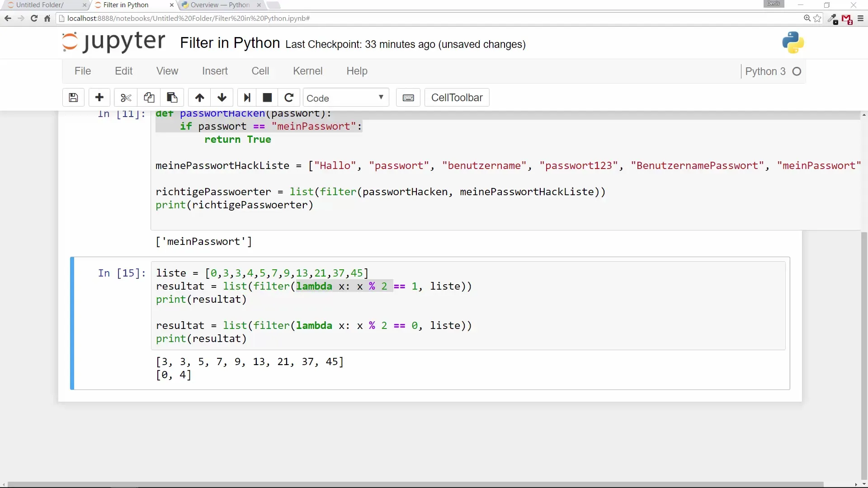
Task: Open the Help menu
Action: (x=357, y=71)
